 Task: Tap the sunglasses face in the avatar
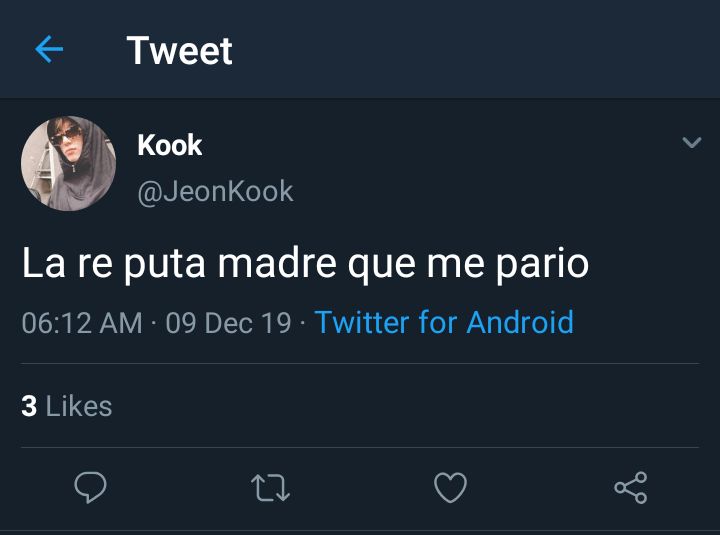pos(66,138)
